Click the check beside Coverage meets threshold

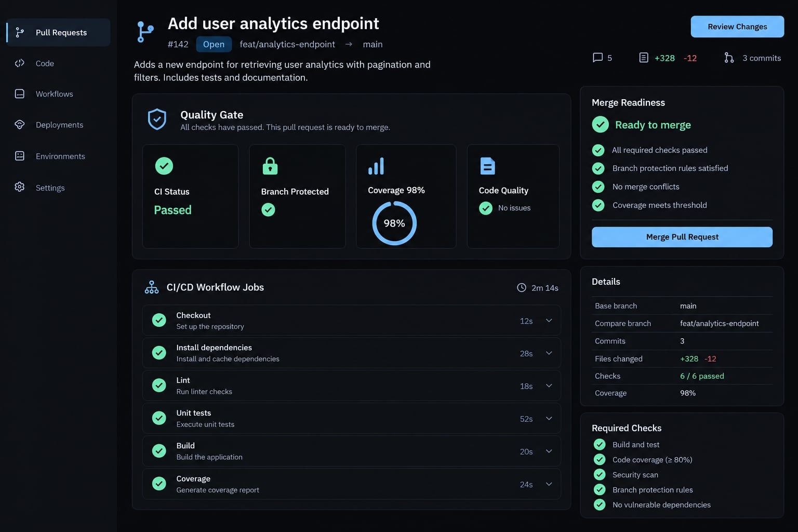pyautogui.click(x=598, y=205)
